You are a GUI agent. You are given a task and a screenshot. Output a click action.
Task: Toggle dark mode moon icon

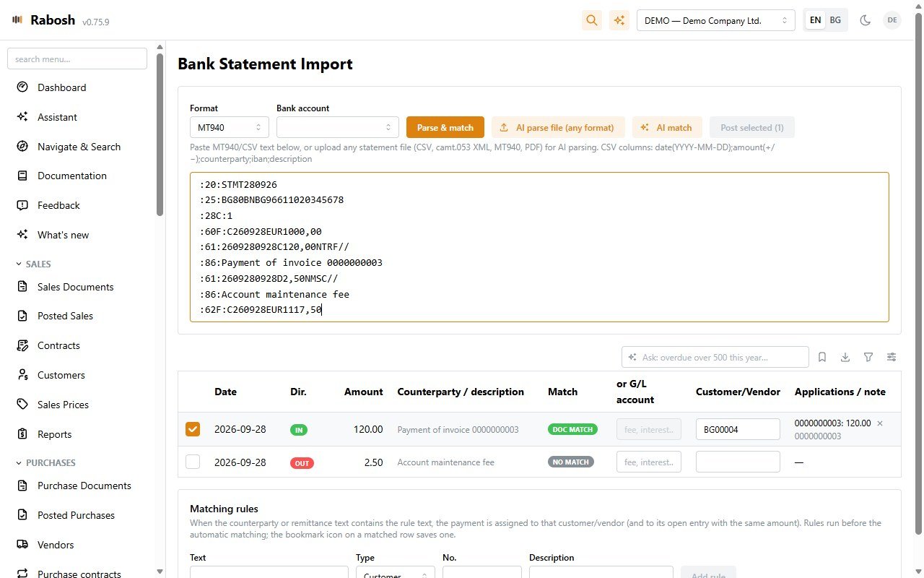pos(865,20)
